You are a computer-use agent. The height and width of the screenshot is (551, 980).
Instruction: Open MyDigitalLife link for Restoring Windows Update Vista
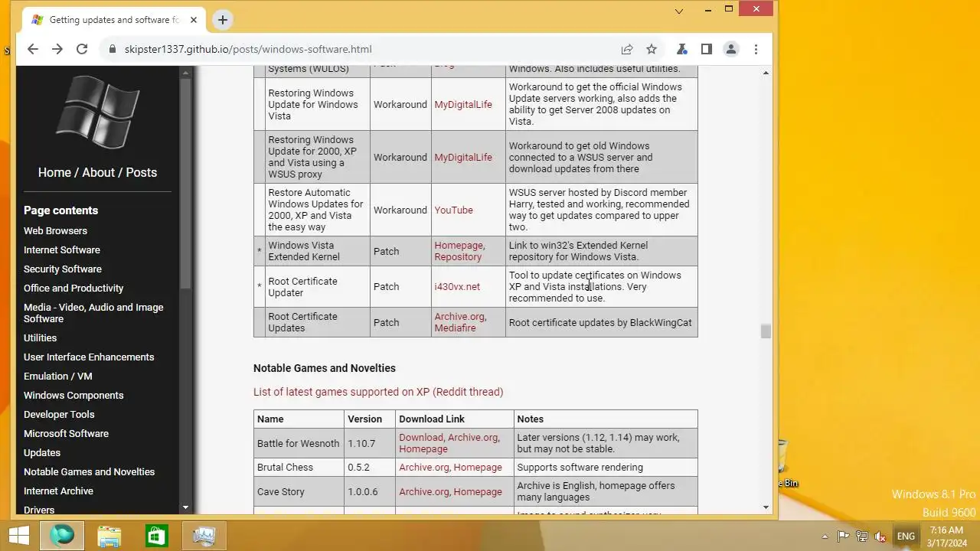click(463, 104)
